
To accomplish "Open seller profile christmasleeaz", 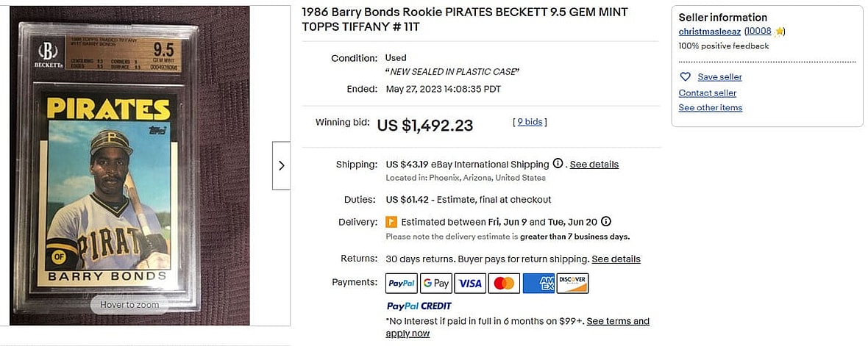I will point(709,32).
